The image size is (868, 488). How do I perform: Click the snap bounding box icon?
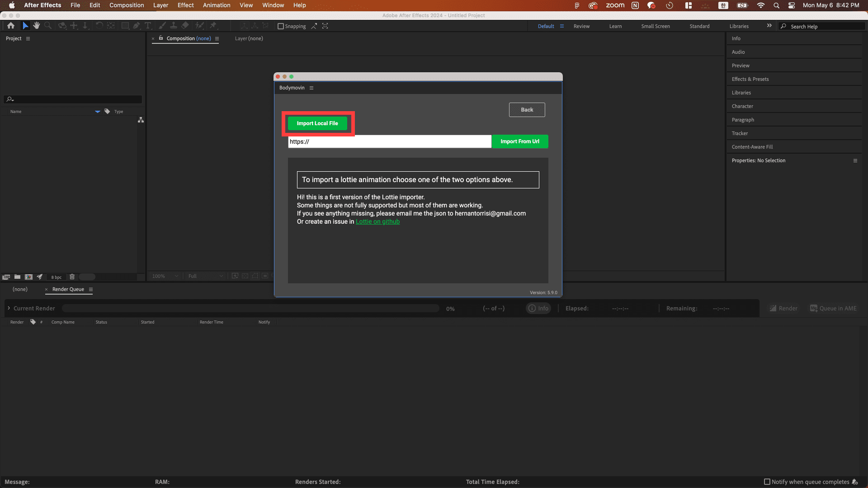pyautogui.click(x=325, y=26)
